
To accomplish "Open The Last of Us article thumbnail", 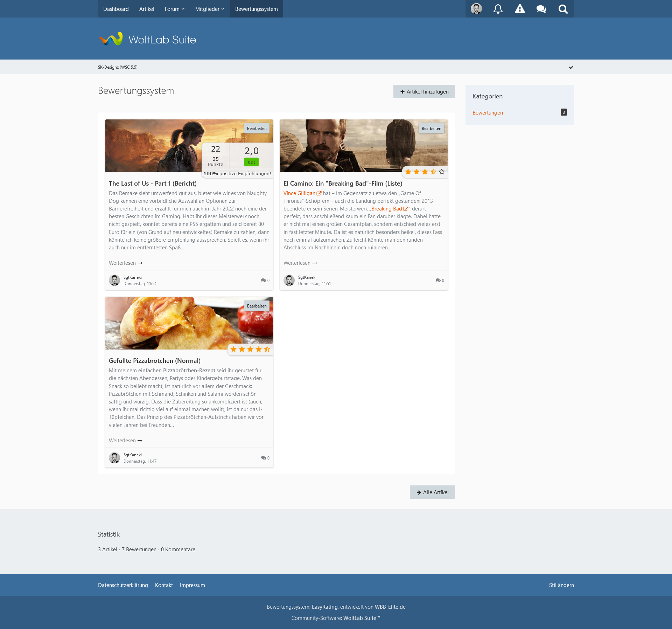I will [x=154, y=145].
